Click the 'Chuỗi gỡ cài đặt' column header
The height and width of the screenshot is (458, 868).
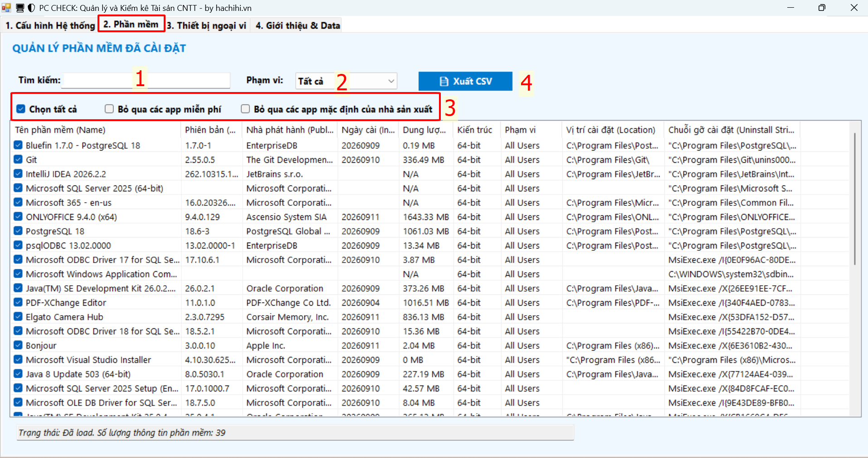pyautogui.click(x=732, y=130)
